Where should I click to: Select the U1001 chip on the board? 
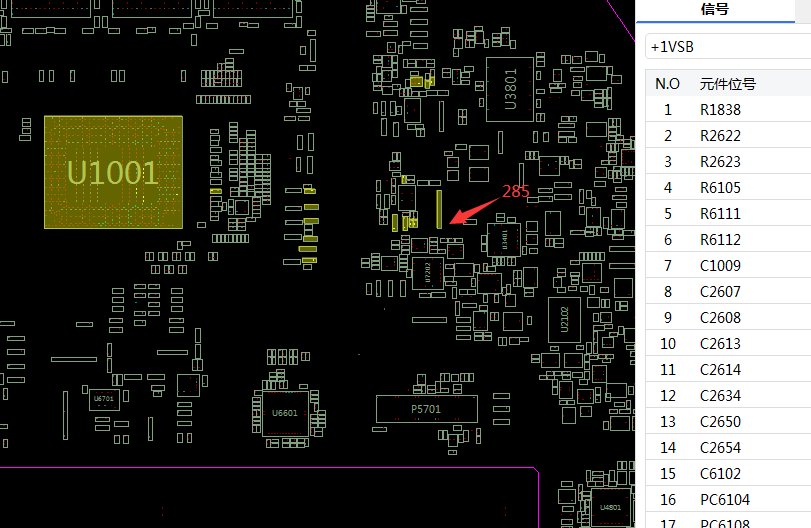(113, 172)
